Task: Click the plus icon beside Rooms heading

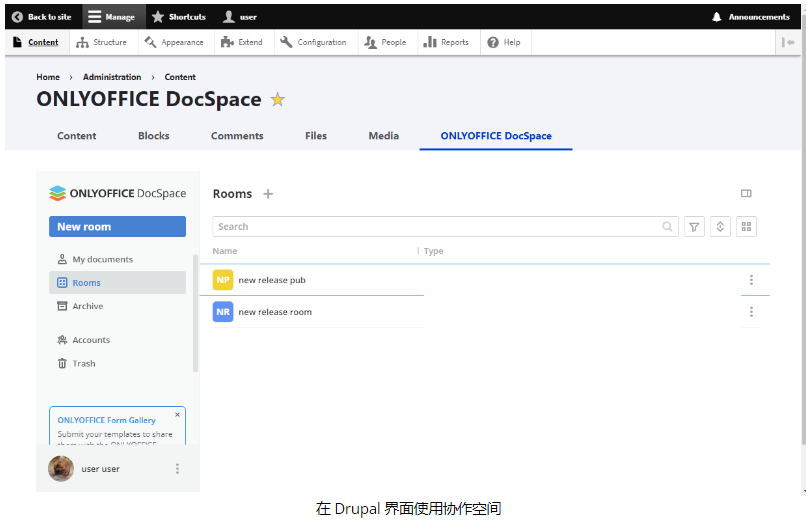Action: point(268,194)
